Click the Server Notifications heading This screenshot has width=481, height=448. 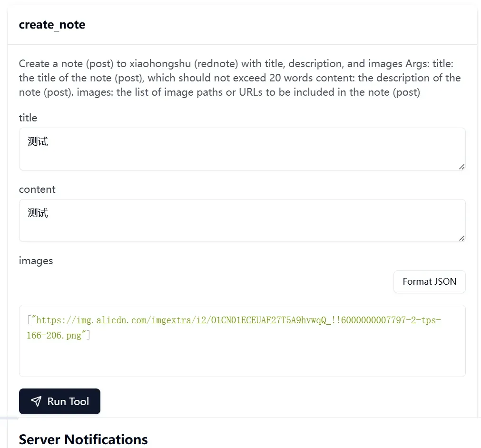click(x=83, y=439)
